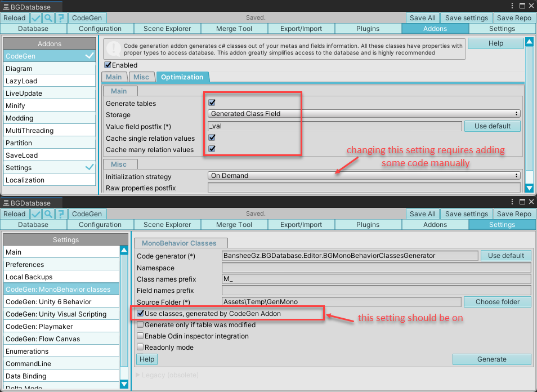Viewport: 537px width, 392px height.
Task: Select the Optimization sub-tab
Action: (182, 77)
